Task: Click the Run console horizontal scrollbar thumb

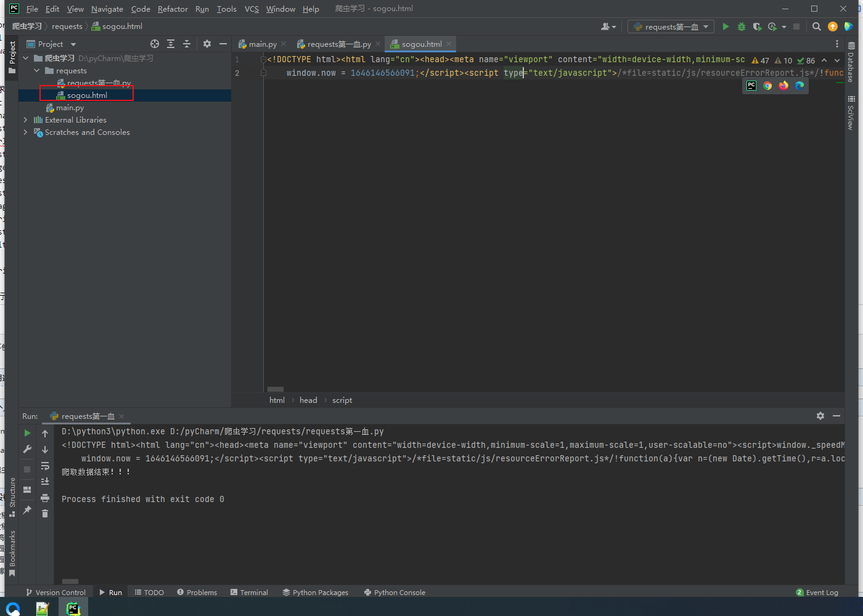Action: [70, 581]
